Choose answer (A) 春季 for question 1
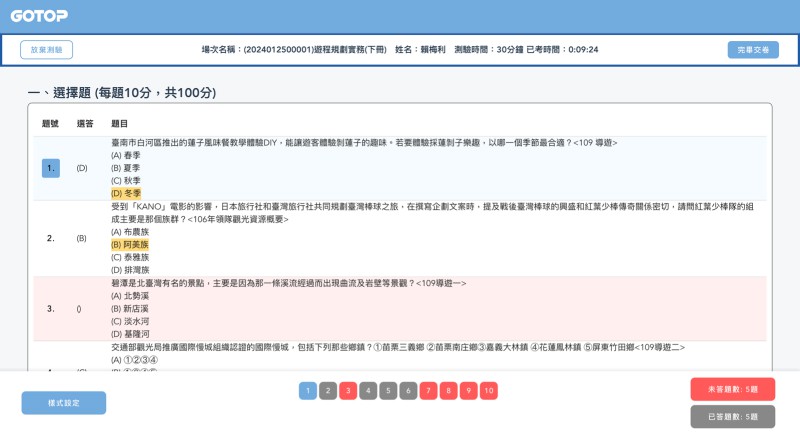This screenshot has height=435, width=800. pos(125,155)
